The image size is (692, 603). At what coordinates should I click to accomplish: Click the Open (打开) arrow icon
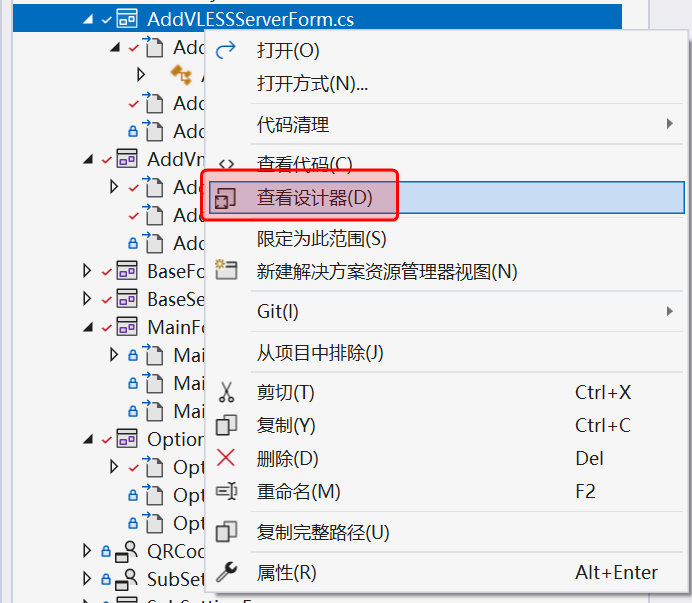[x=227, y=50]
